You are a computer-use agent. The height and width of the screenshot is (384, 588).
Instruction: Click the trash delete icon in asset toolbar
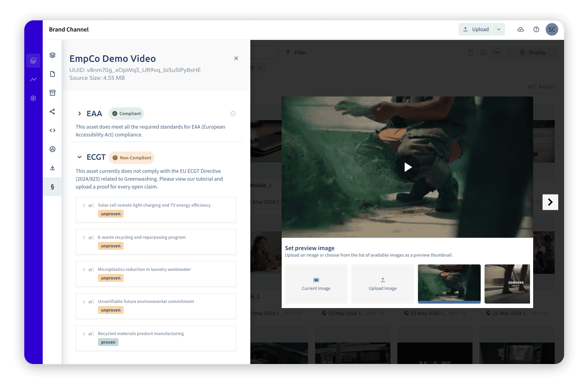[471, 52]
